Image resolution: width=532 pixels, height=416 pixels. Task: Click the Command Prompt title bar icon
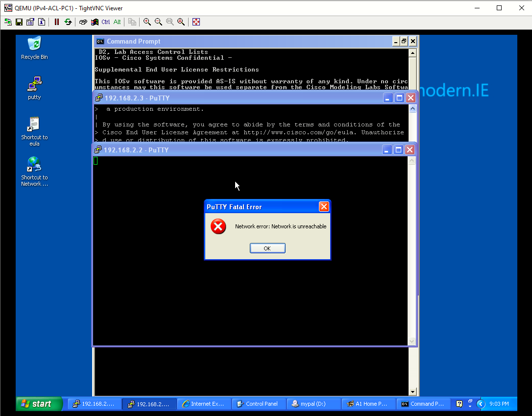point(100,41)
